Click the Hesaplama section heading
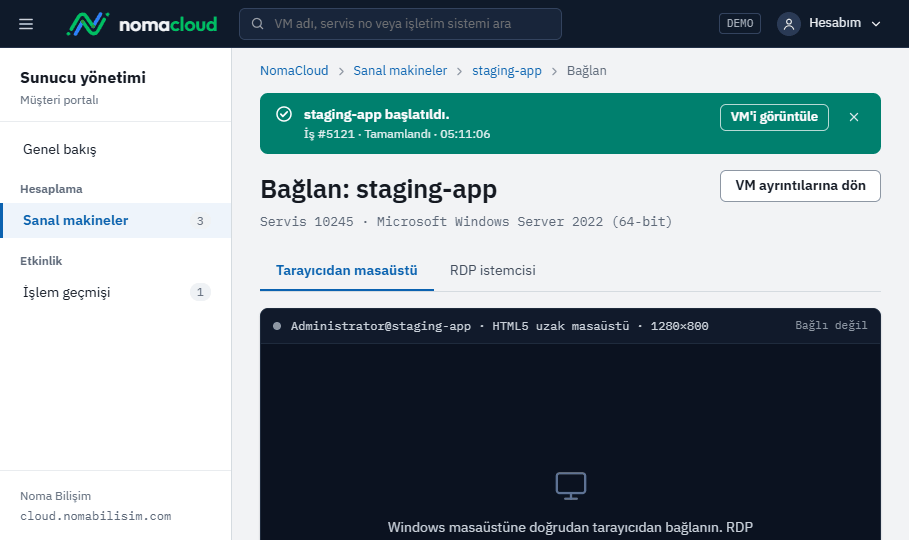The height and width of the screenshot is (540, 909). [x=51, y=189]
